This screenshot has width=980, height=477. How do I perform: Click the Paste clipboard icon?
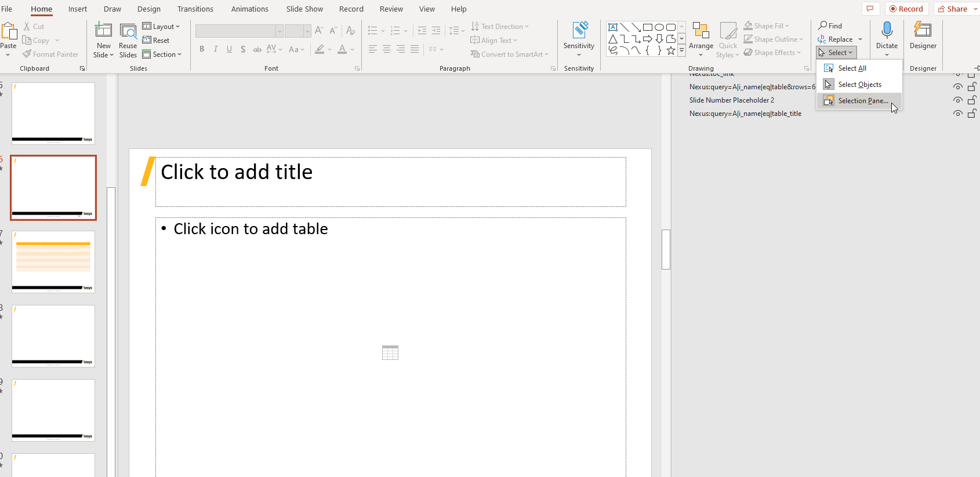pos(9,31)
